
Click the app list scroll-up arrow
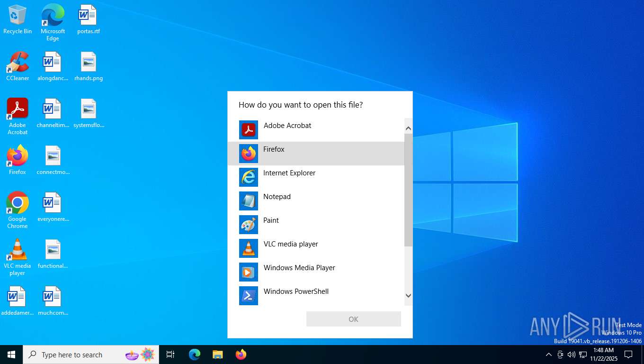coord(408,128)
